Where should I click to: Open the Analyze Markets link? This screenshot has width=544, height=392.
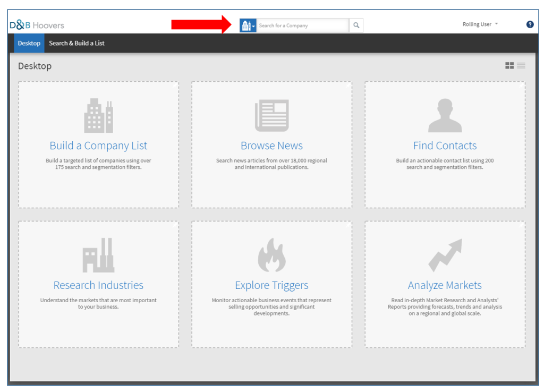tap(445, 285)
